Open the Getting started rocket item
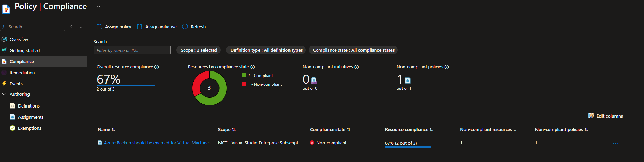This screenshot has width=644, height=162. point(25,50)
